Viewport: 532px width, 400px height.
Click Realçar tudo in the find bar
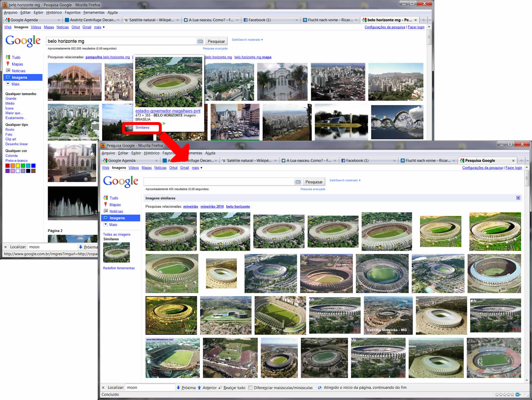(232, 388)
